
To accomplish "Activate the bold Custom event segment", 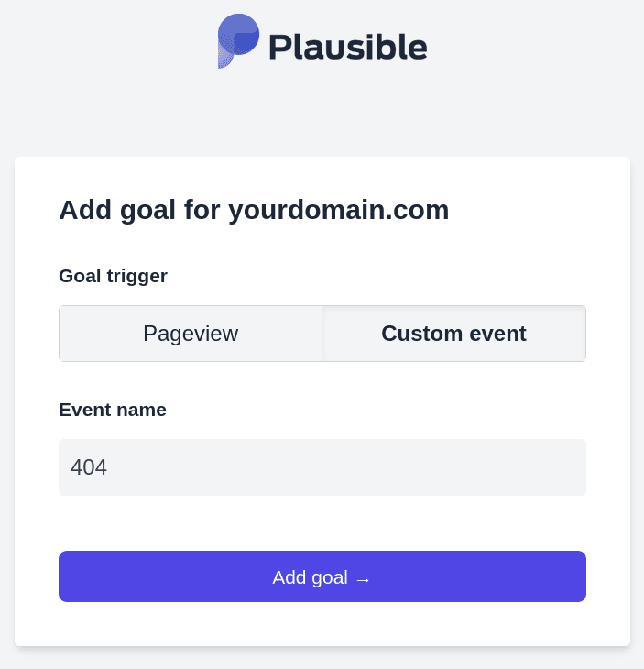I will pos(453,334).
